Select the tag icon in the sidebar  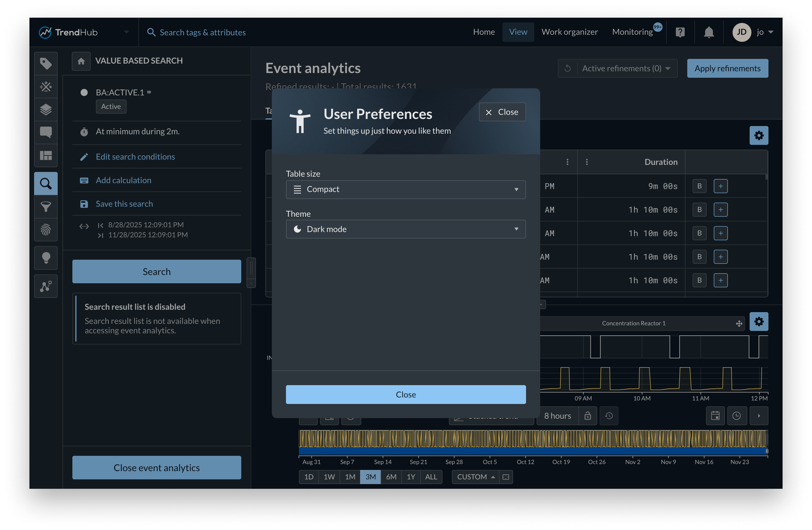click(46, 63)
